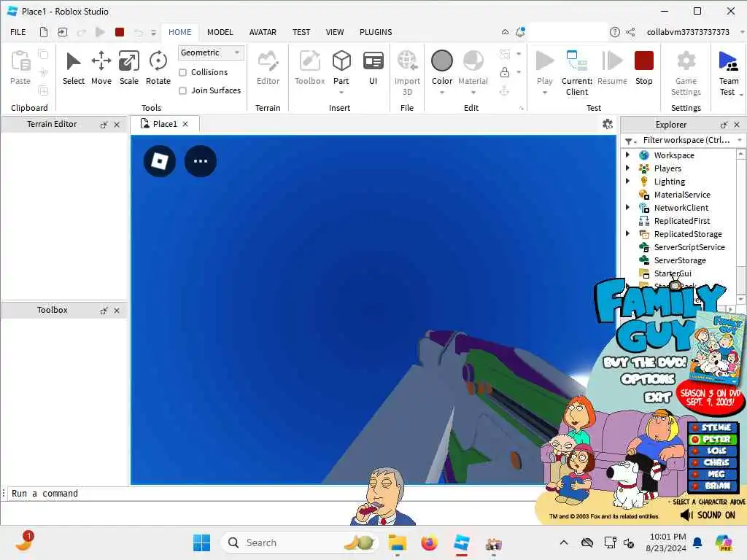Select ServerScriptService in Explorer
This screenshot has width=747, height=560.
click(689, 246)
